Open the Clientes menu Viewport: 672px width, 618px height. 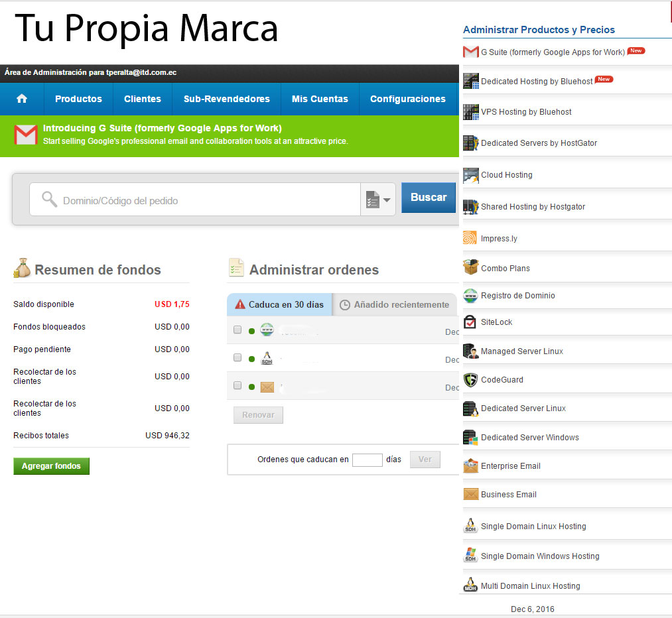pyautogui.click(x=142, y=99)
